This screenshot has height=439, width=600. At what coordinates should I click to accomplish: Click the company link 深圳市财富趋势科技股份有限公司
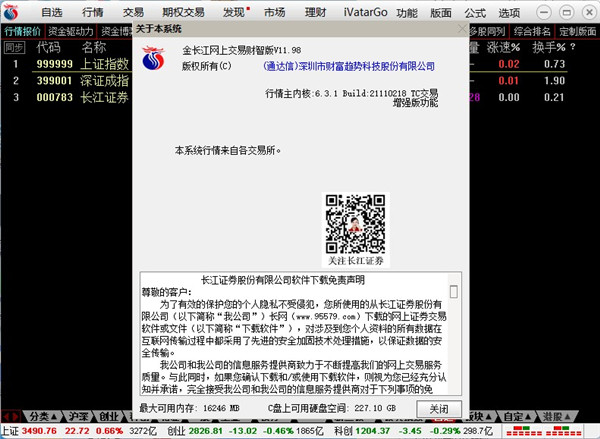point(349,66)
